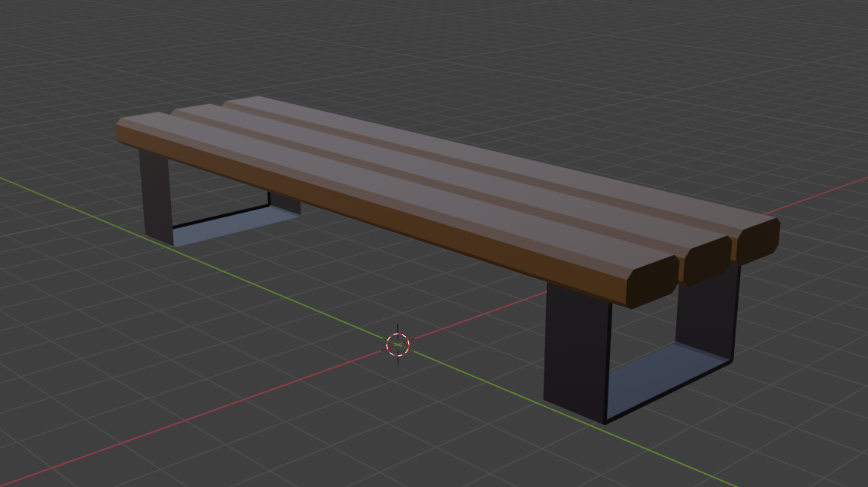Click the far leg's rear post

point(283,202)
